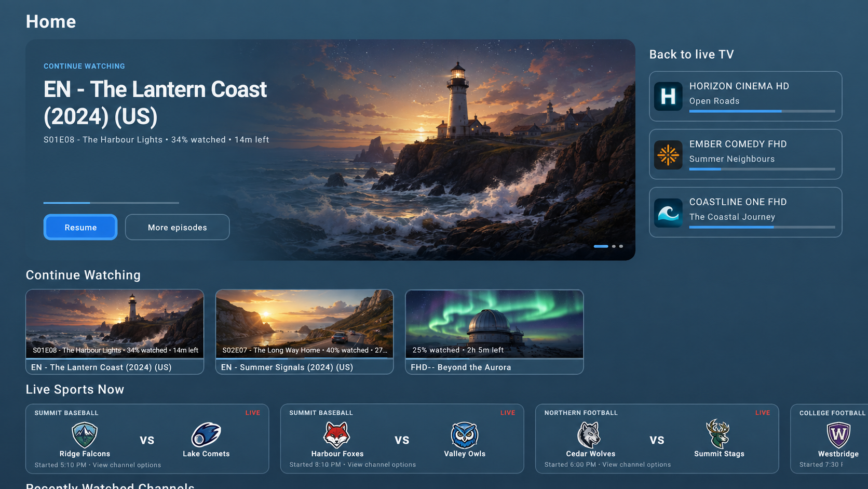This screenshot has width=868, height=489.
Task: Open Ember Comedy FHD Summer Neighbours card
Action: point(745,154)
